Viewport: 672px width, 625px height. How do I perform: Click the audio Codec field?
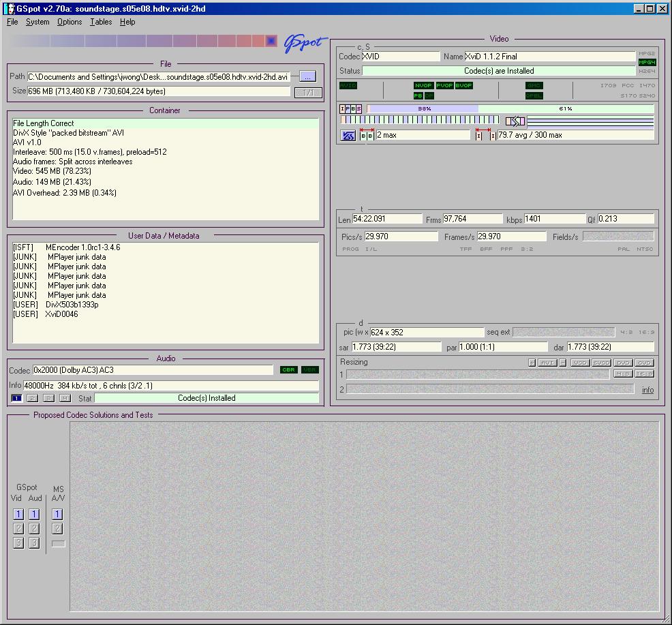(x=153, y=370)
